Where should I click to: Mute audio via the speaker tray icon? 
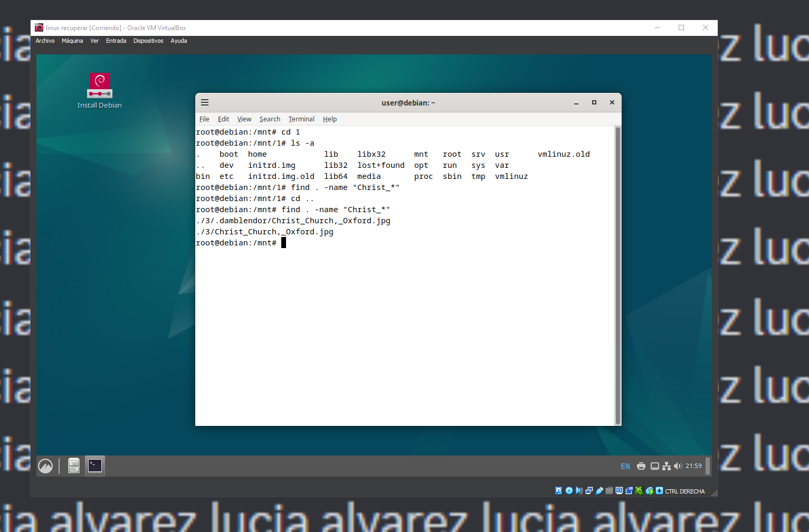[x=679, y=466]
